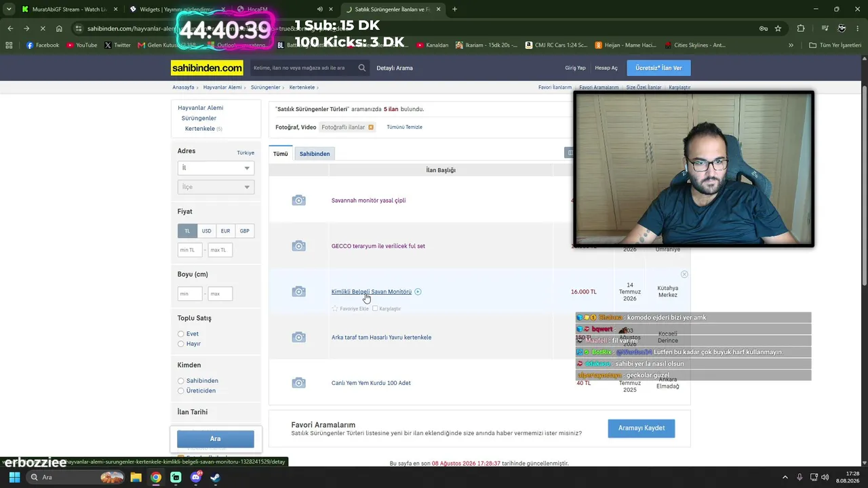Select Hayır for Toplu Satış

click(180, 344)
